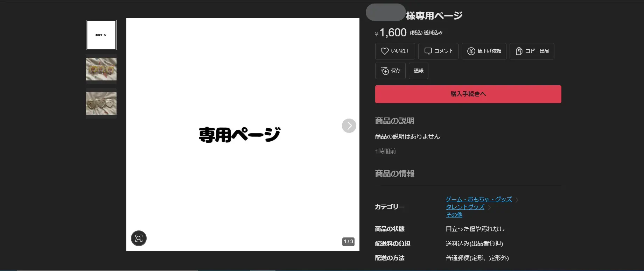
Task: Click the heart icon to like item
Action: (x=385, y=51)
